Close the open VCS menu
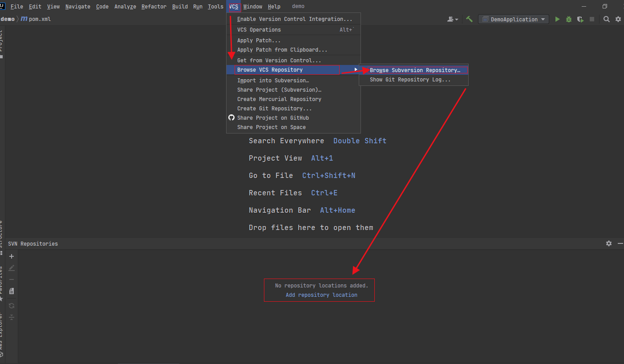 click(x=234, y=6)
